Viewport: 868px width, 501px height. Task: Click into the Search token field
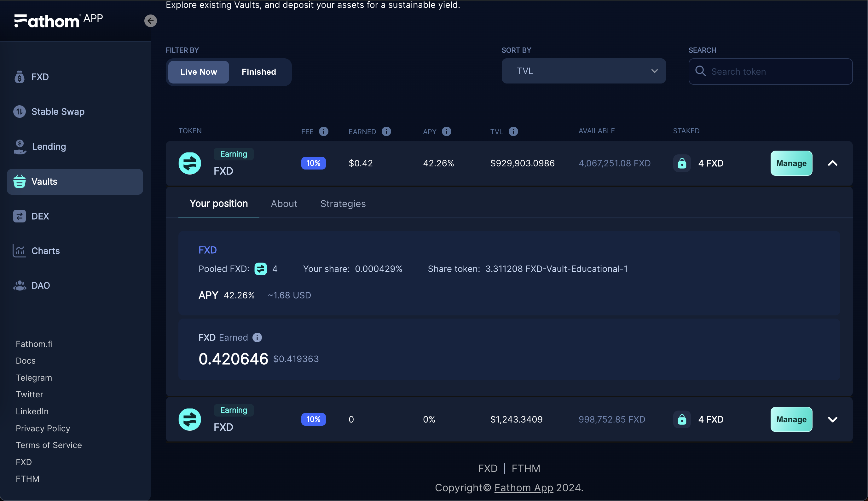(x=770, y=71)
